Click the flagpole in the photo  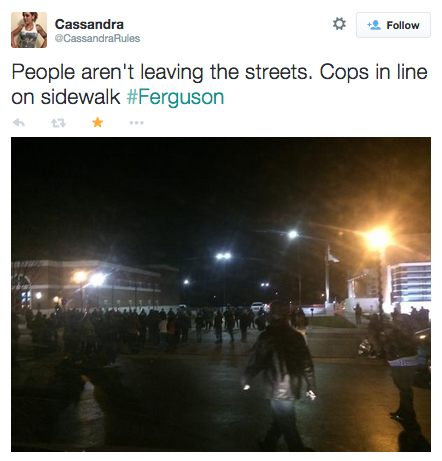(328, 275)
